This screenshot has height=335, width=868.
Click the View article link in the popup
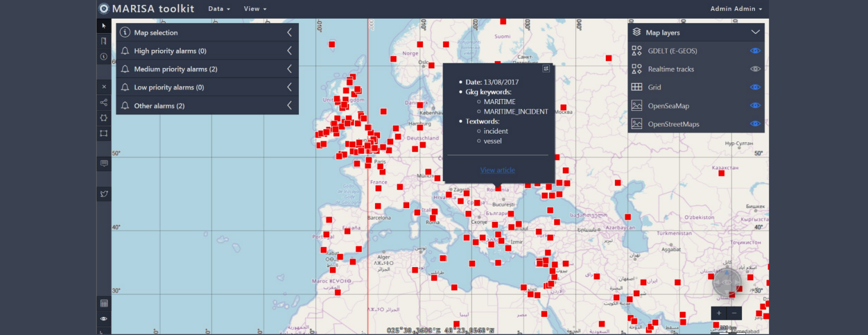click(x=497, y=170)
